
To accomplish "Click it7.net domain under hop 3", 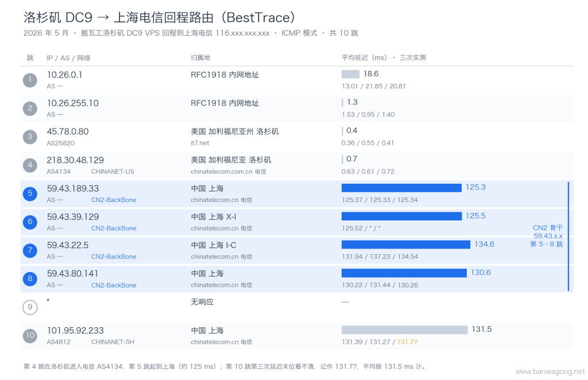I will pyautogui.click(x=200, y=143).
